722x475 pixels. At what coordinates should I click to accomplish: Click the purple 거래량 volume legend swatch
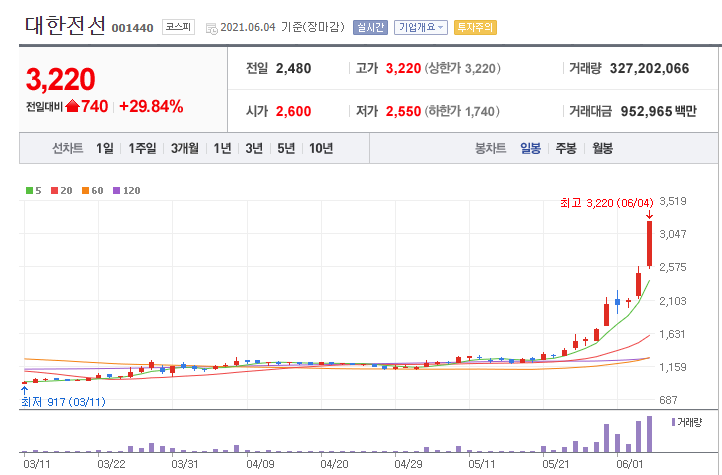pyautogui.click(x=673, y=422)
